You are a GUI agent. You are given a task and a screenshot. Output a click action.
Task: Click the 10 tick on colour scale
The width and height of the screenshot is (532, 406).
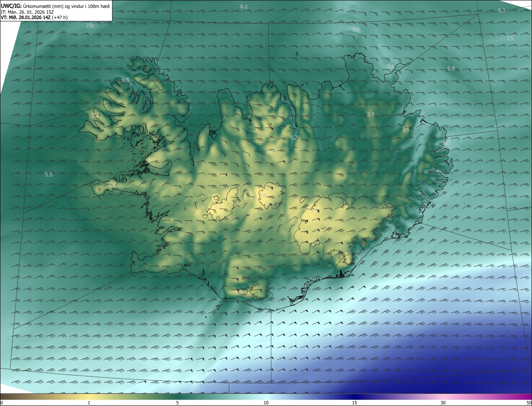coord(266,403)
